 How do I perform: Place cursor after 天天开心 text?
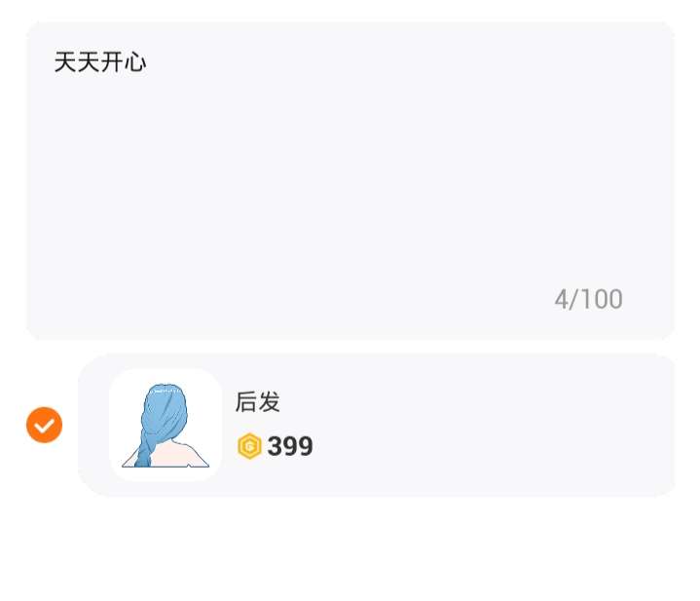pyautogui.click(x=148, y=62)
